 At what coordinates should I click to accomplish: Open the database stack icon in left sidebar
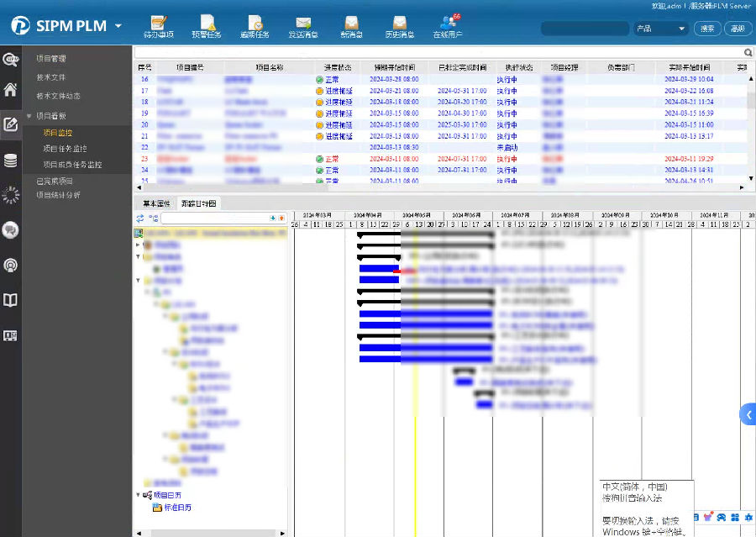(x=11, y=161)
